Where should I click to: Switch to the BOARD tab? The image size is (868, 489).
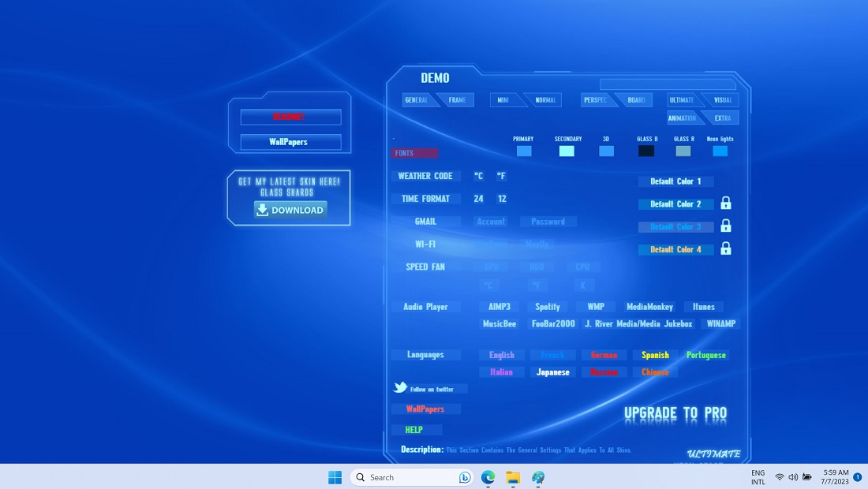pyautogui.click(x=635, y=99)
